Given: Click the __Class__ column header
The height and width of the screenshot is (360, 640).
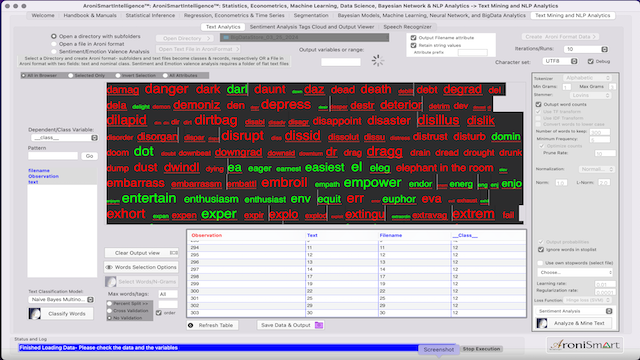Looking at the screenshot, I should click(x=465, y=236).
